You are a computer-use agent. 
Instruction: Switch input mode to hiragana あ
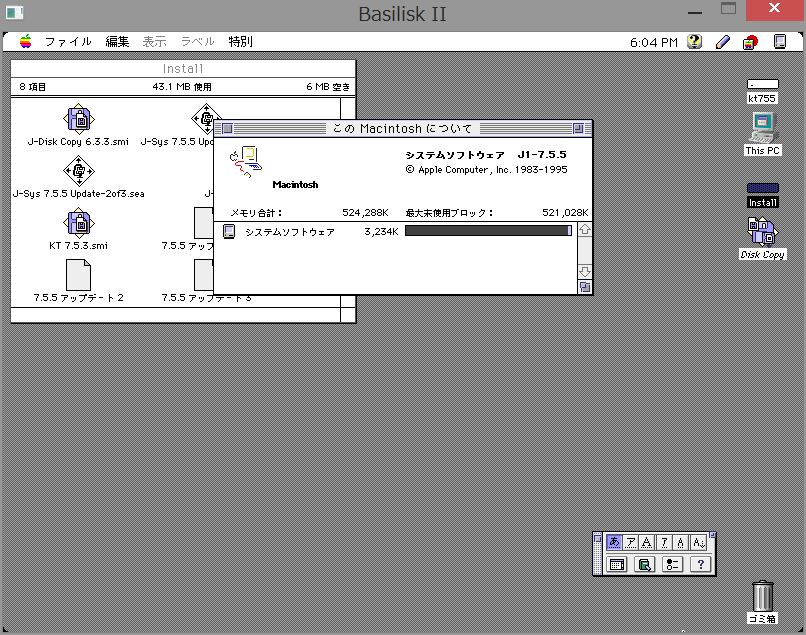(614, 542)
